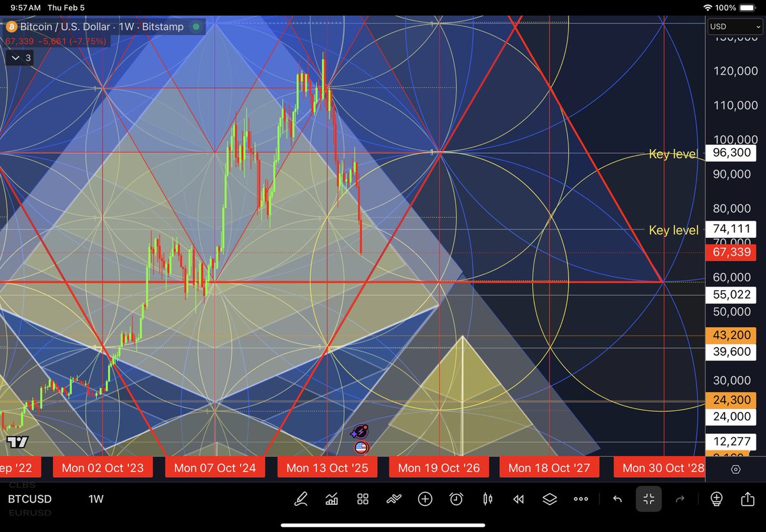Open BTCUSD symbol search
766x532 pixels.
pos(30,499)
